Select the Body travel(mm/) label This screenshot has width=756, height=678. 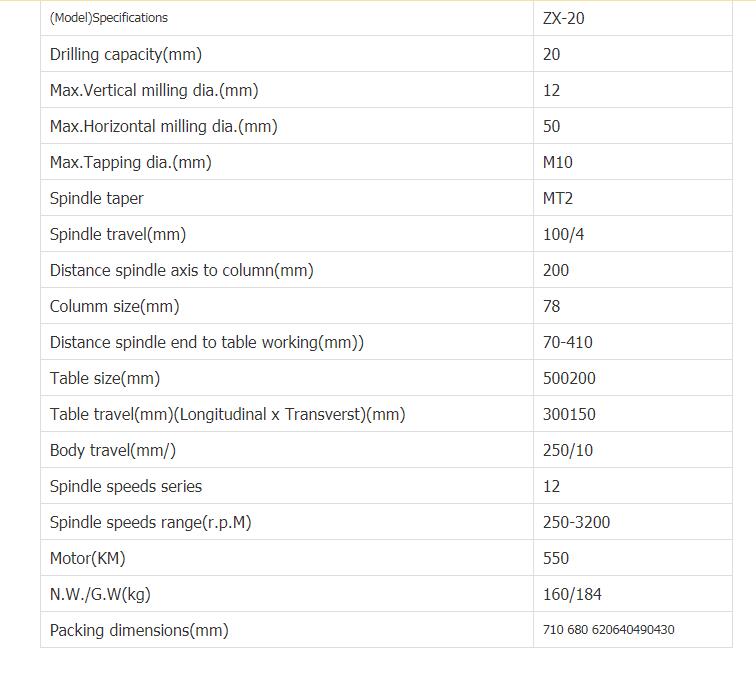point(113,450)
